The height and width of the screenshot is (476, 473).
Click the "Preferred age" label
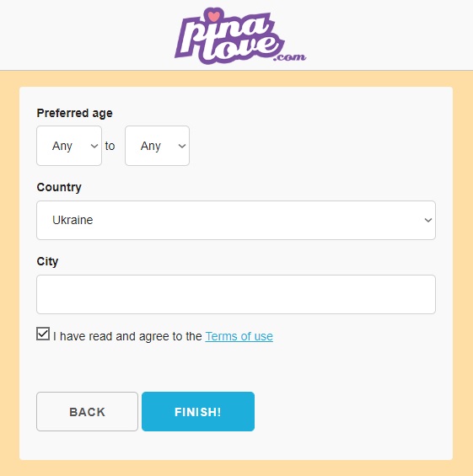point(75,113)
